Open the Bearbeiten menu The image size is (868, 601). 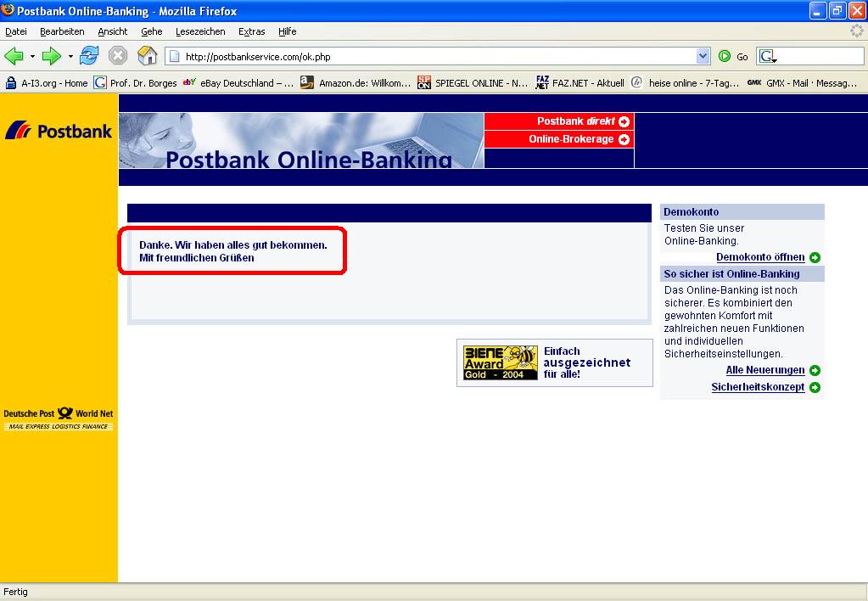pyautogui.click(x=62, y=31)
